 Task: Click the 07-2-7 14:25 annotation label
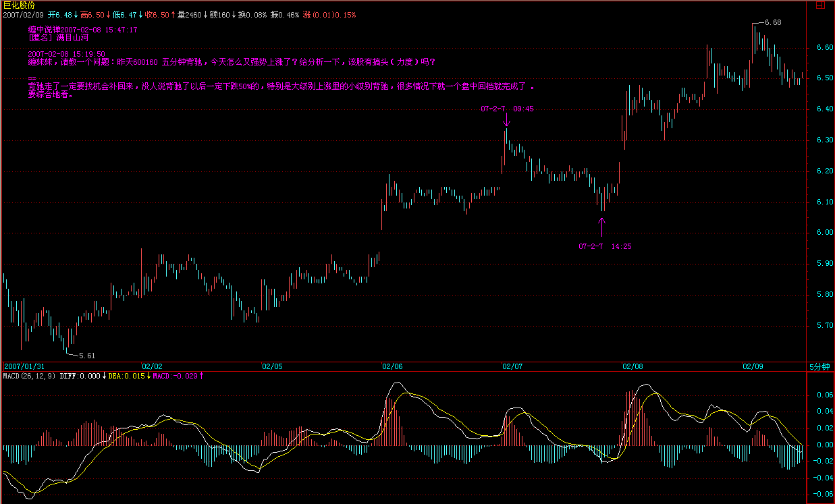(605, 246)
